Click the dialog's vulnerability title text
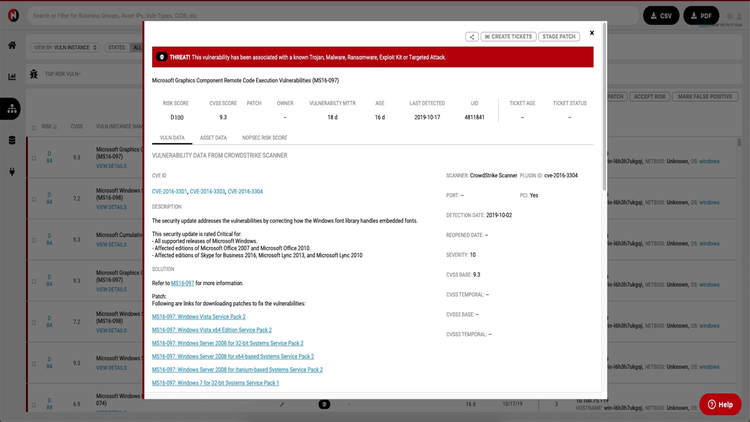The image size is (750, 422). (245, 80)
